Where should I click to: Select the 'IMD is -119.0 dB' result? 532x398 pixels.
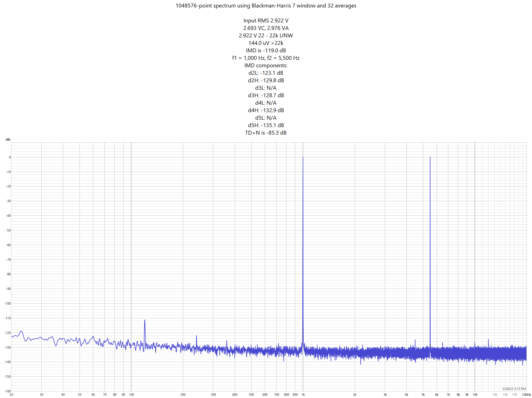coord(266,51)
